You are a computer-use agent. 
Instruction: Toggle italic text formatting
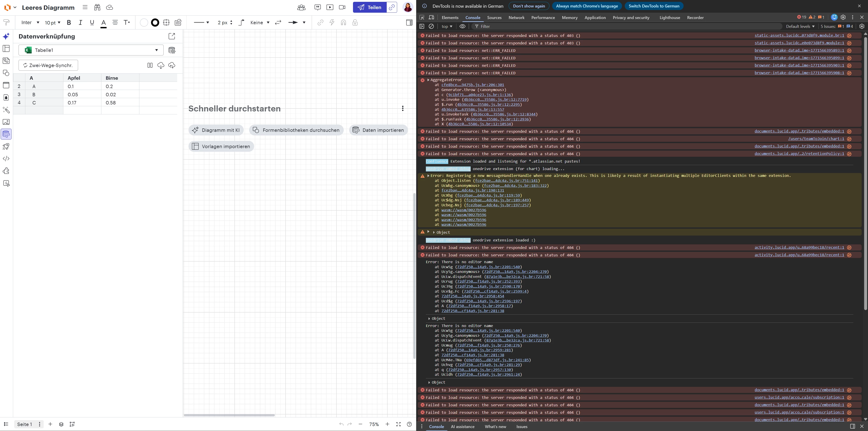coord(80,23)
